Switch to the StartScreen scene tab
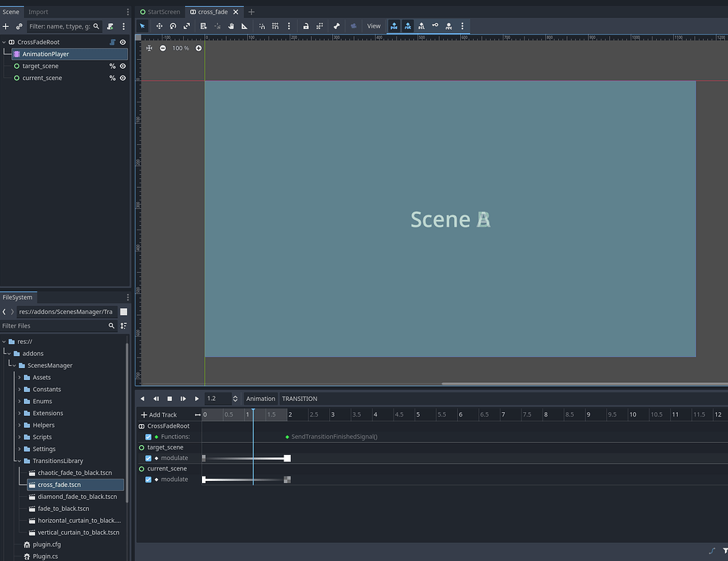 coord(159,11)
